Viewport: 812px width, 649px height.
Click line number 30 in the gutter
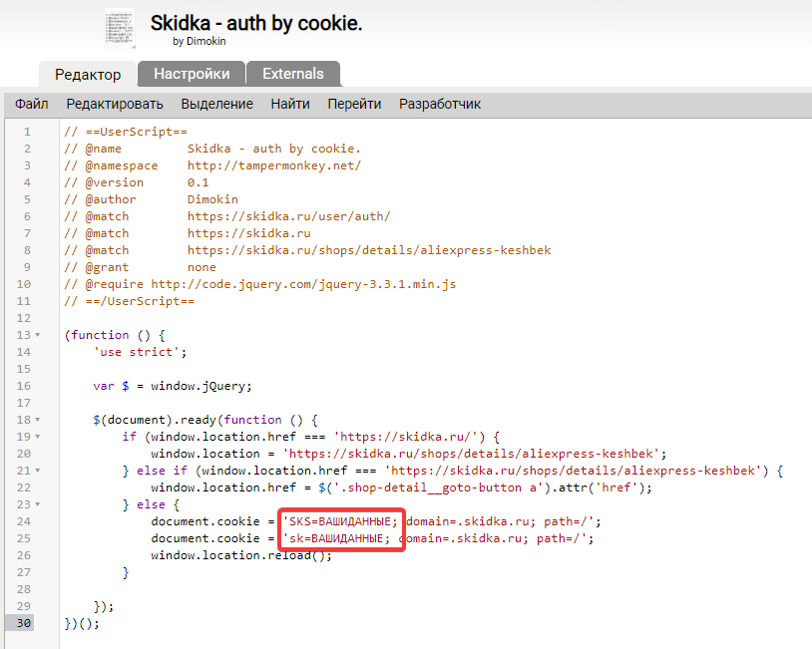pyautogui.click(x=24, y=623)
